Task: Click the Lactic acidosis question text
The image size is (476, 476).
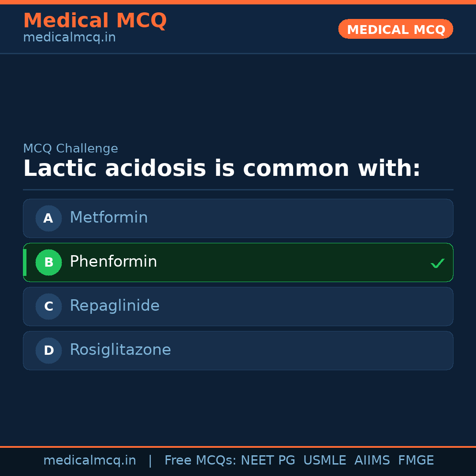Action: [x=222, y=169]
